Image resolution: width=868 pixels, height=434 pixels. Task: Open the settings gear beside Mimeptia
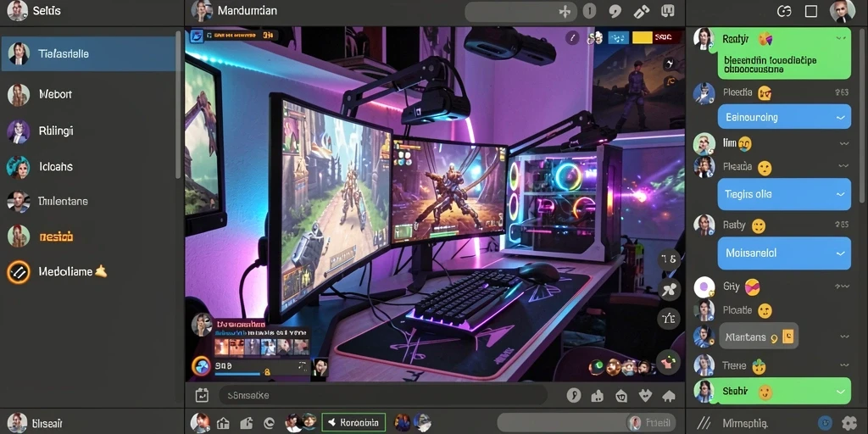click(x=849, y=423)
